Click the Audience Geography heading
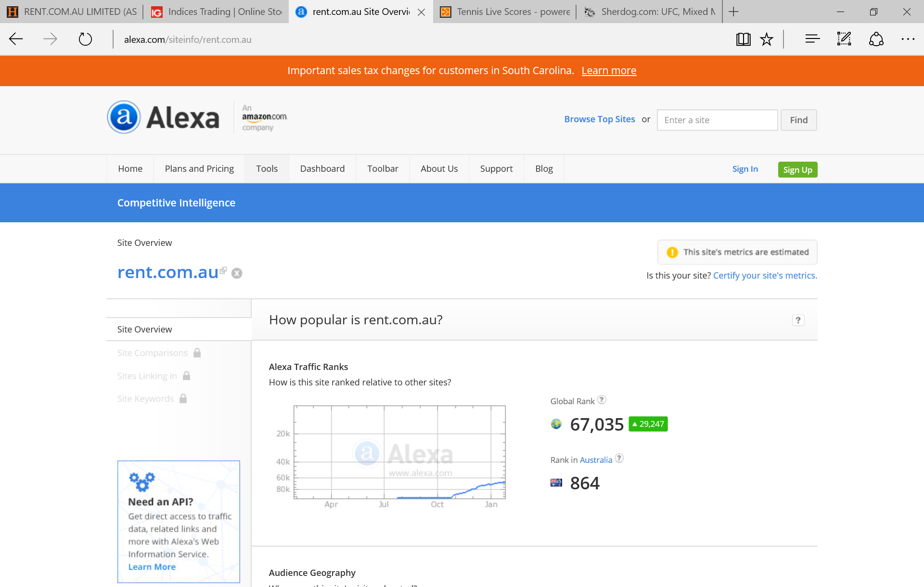Screen dimensions: 924x587 [312, 573]
